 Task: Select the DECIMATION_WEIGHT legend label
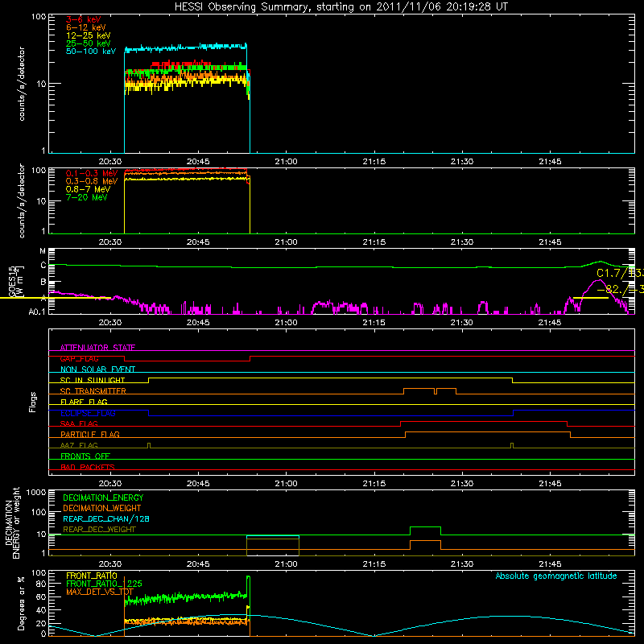[102, 508]
